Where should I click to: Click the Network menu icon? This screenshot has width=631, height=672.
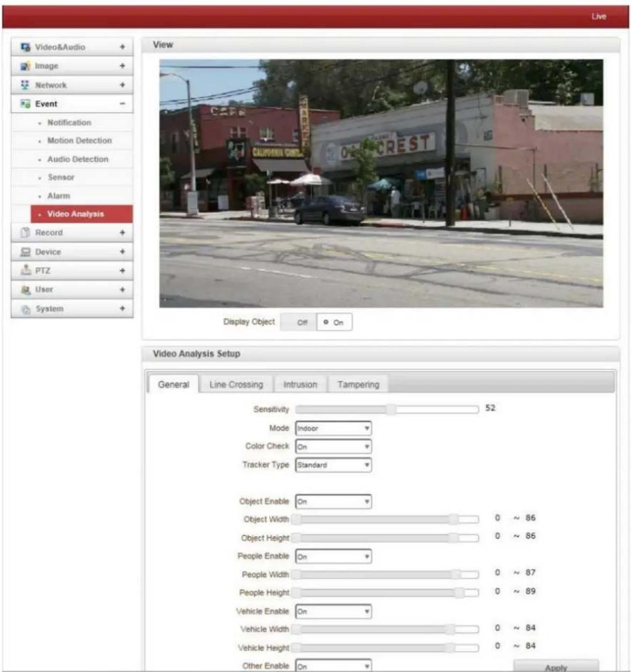click(x=25, y=85)
